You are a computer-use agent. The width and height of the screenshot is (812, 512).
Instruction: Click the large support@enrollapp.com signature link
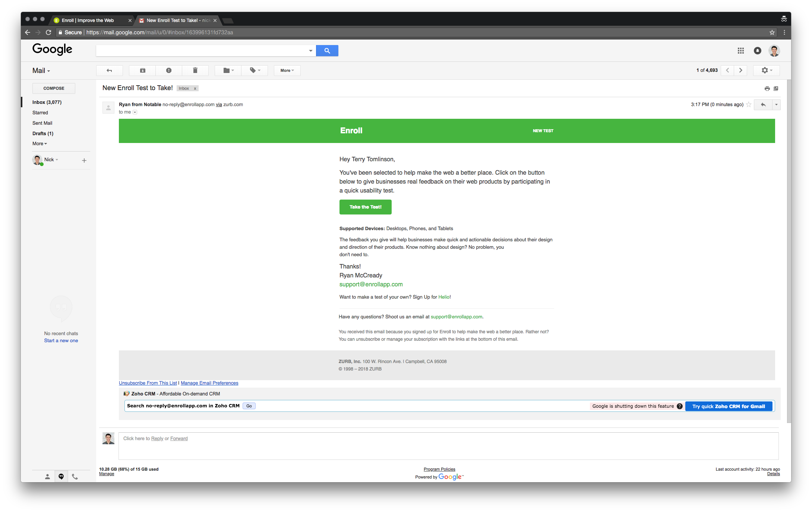[x=371, y=284]
